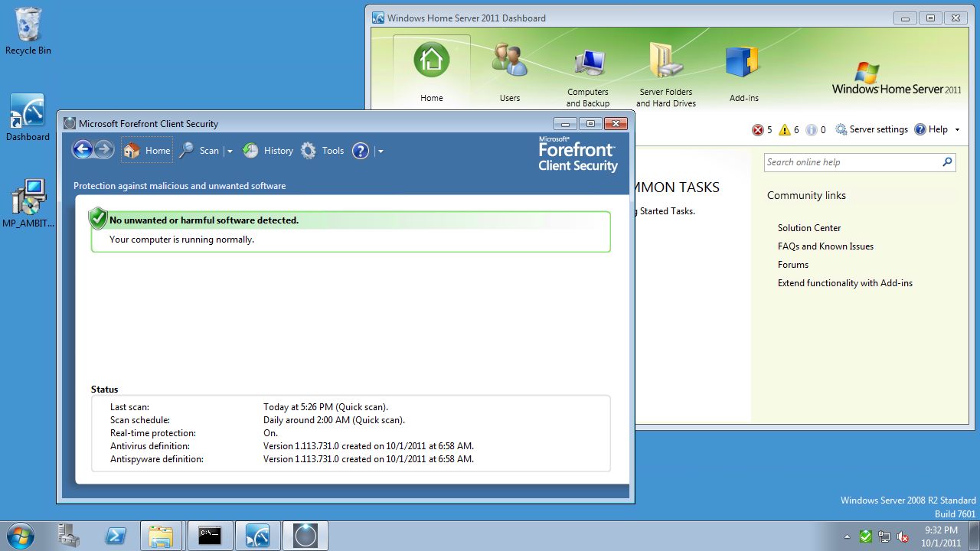Select the Dashboard desktop shortcut
Screen dimensions: 980x551
click(x=28, y=118)
